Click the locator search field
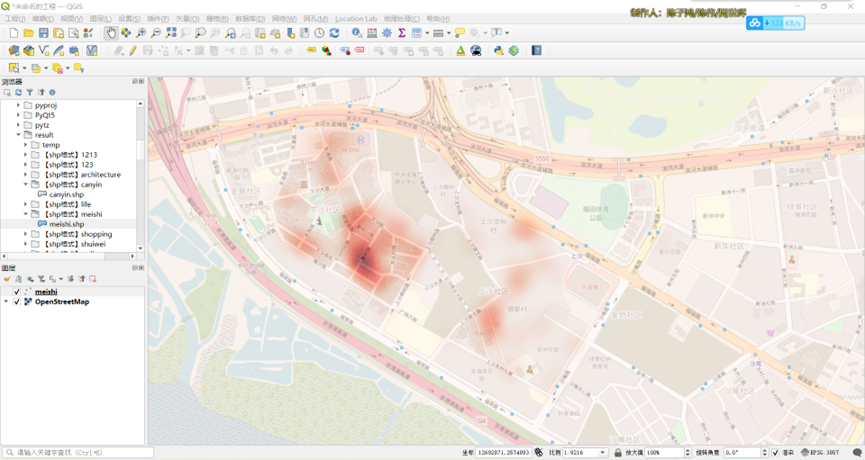 [x=78, y=452]
